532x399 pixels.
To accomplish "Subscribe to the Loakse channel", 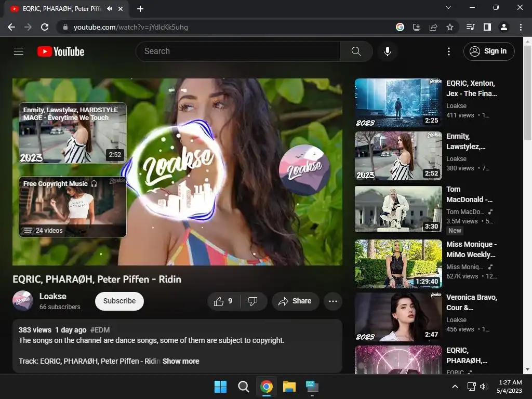I will pyautogui.click(x=119, y=301).
